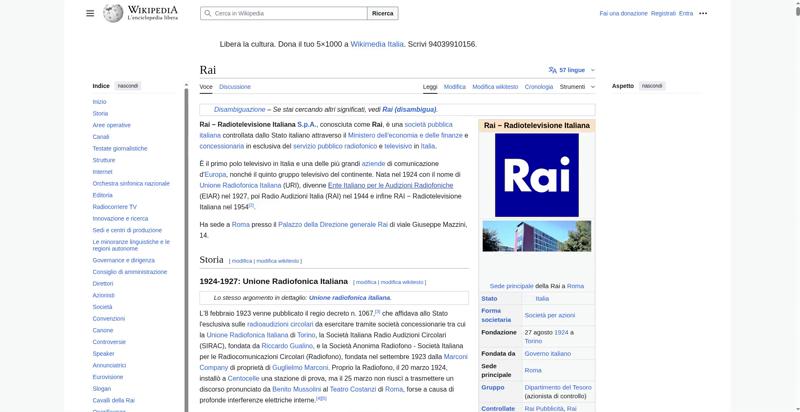Open Dipartimento del Tesoro in the infobox

point(558,388)
